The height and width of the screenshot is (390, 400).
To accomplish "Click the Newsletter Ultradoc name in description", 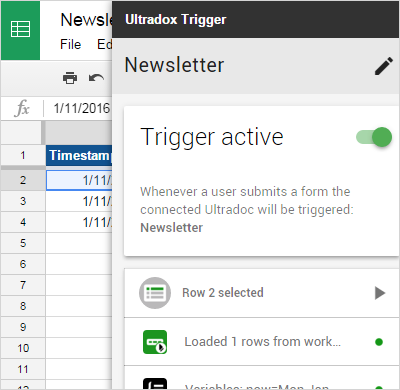I will tap(171, 228).
